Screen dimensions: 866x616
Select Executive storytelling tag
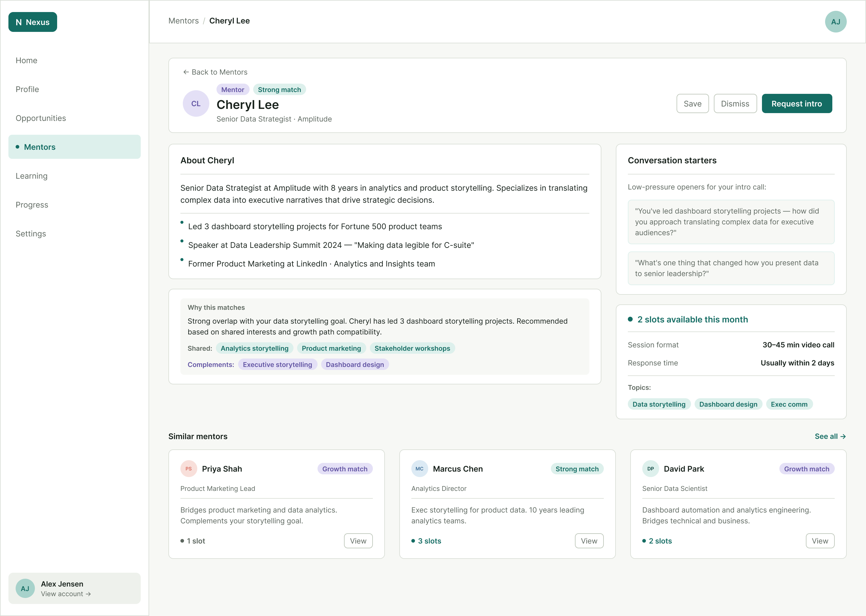[x=278, y=365]
